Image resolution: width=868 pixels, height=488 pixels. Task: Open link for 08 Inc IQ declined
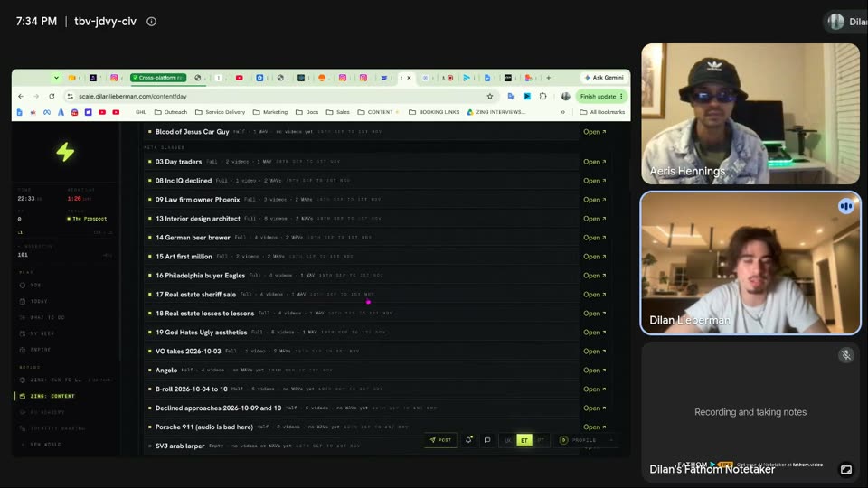click(x=595, y=181)
